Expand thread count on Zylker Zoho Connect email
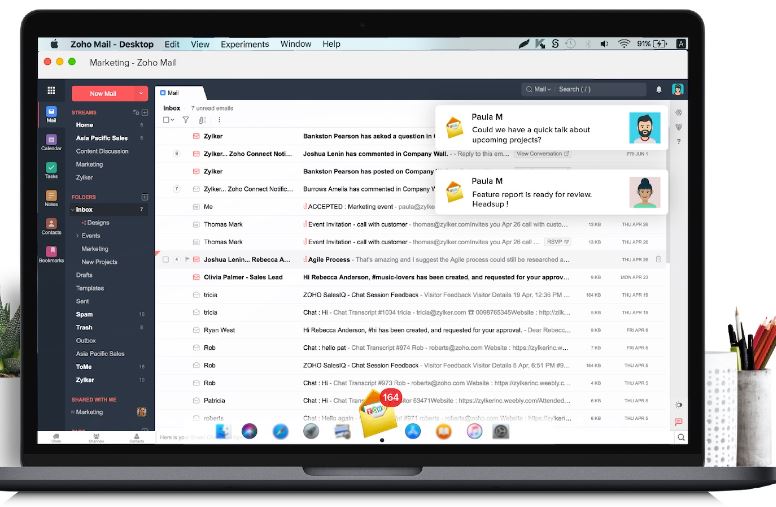The height and width of the screenshot is (507, 776). coord(177,153)
